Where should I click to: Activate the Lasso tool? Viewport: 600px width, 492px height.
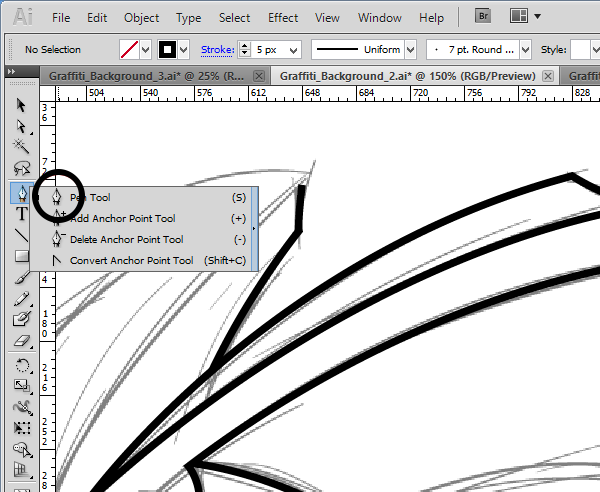[x=21, y=168]
